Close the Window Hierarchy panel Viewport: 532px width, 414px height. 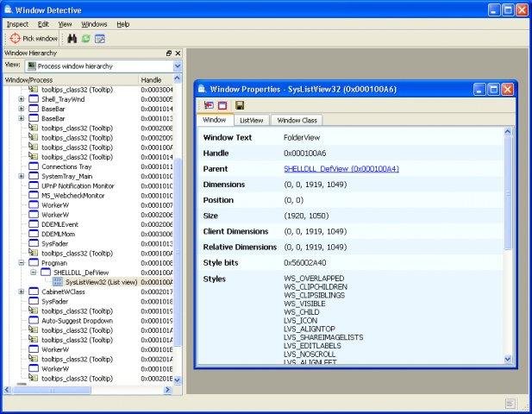click(178, 53)
